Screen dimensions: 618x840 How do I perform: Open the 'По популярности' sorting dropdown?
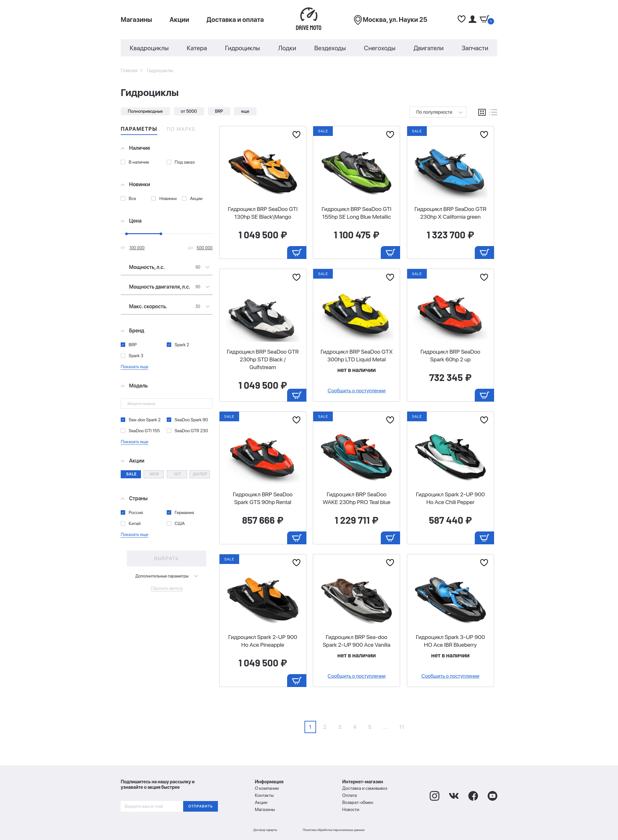pyautogui.click(x=438, y=112)
